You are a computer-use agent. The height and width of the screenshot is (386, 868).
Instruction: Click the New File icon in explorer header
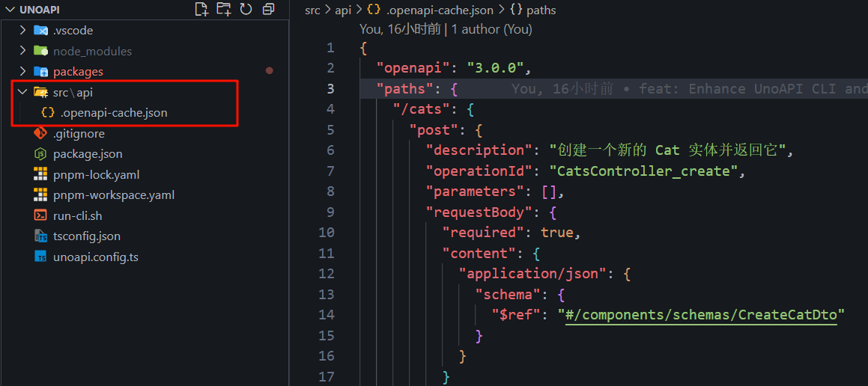pos(201,10)
